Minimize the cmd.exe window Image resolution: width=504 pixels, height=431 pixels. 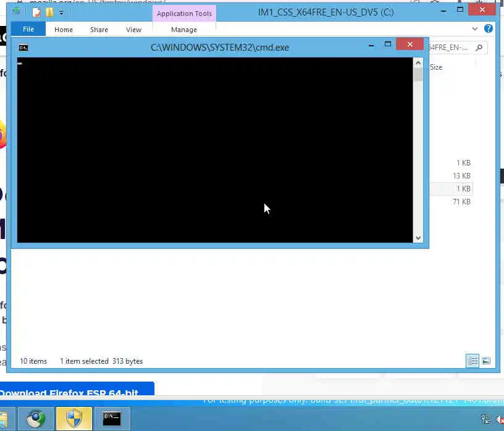coord(371,46)
